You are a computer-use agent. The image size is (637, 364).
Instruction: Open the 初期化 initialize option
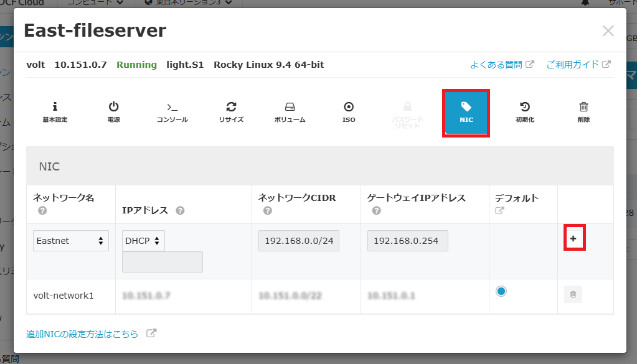tap(525, 112)
